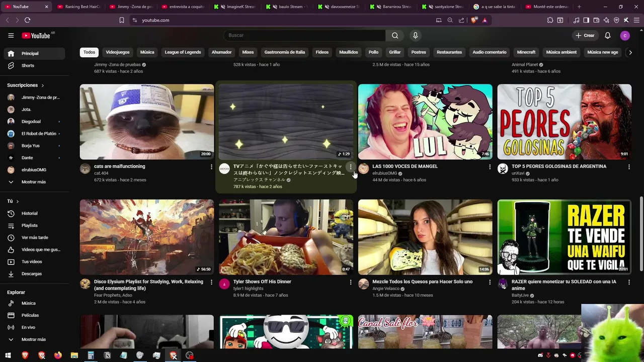
Task: Expand Mostrar más under subscriptions
Action: 35,182
